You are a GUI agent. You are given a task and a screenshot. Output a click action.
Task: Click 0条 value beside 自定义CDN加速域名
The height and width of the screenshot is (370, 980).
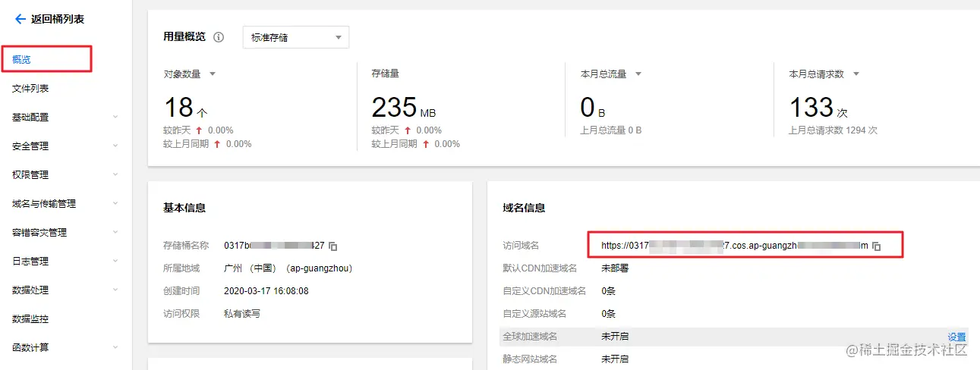pos(608,291)
